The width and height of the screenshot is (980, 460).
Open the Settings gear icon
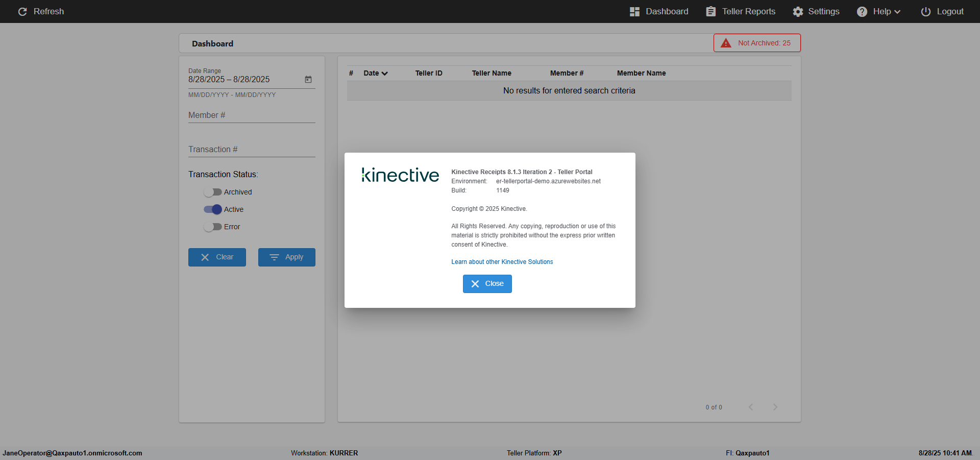tap(798, 12)
